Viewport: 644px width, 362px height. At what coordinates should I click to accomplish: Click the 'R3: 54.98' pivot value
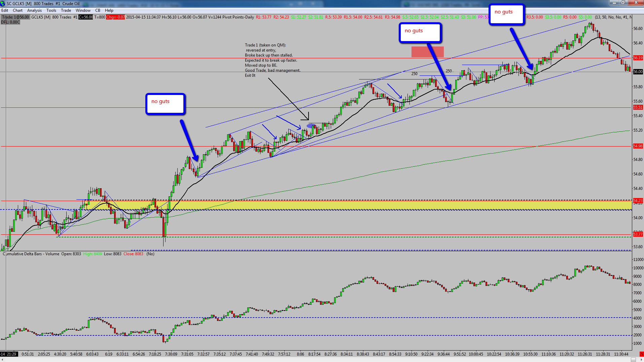pos(393,17)
